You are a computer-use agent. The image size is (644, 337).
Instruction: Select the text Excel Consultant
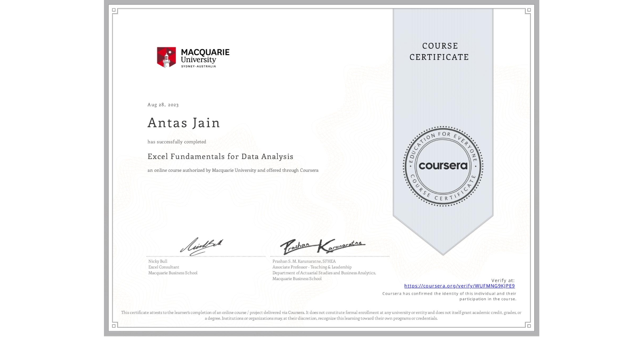click(164, 267)
